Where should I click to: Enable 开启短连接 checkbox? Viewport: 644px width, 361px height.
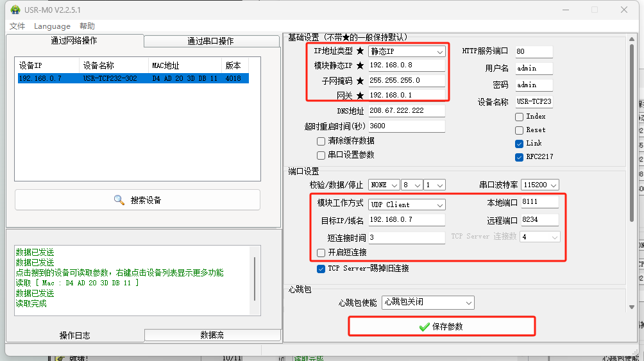coord(321,253)
